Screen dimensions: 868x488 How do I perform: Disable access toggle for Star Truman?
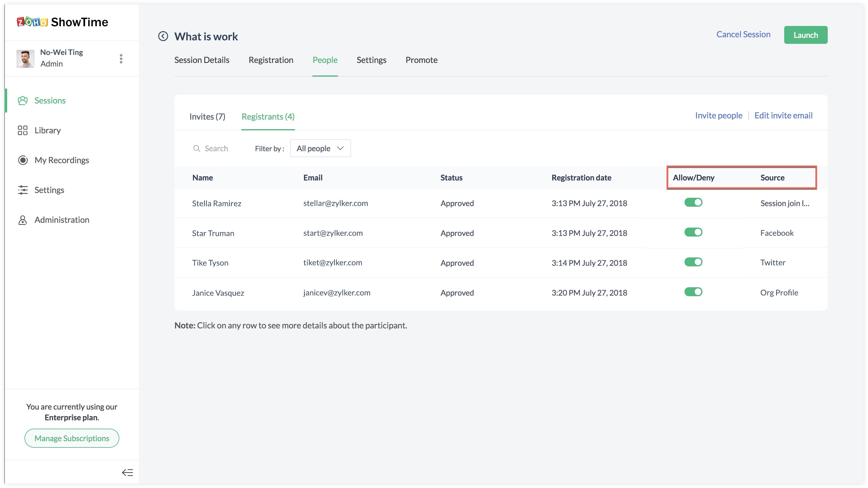pyautogui.click(x=693, y=232)
